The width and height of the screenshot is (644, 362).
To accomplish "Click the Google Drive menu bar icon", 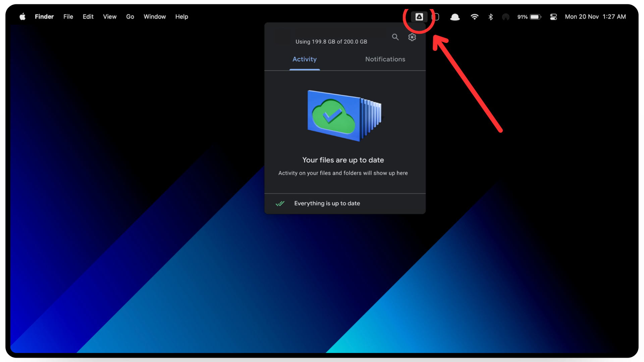I will tap(419, 17).
